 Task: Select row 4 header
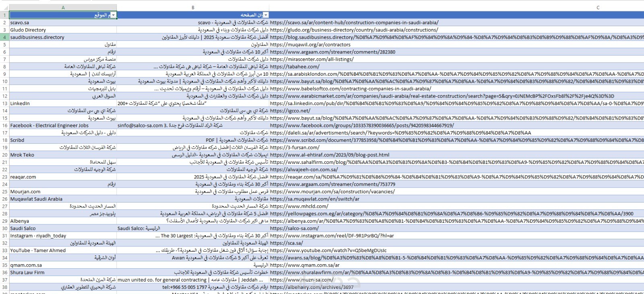click(4, 37)
